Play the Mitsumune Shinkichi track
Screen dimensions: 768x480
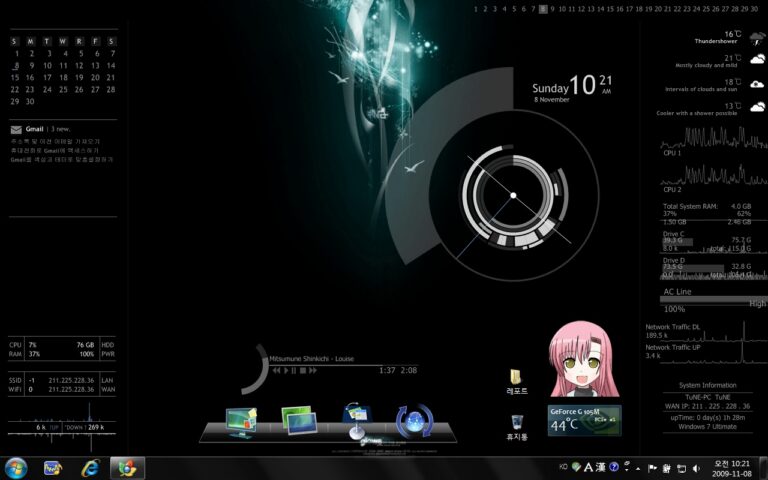[287, 370]
